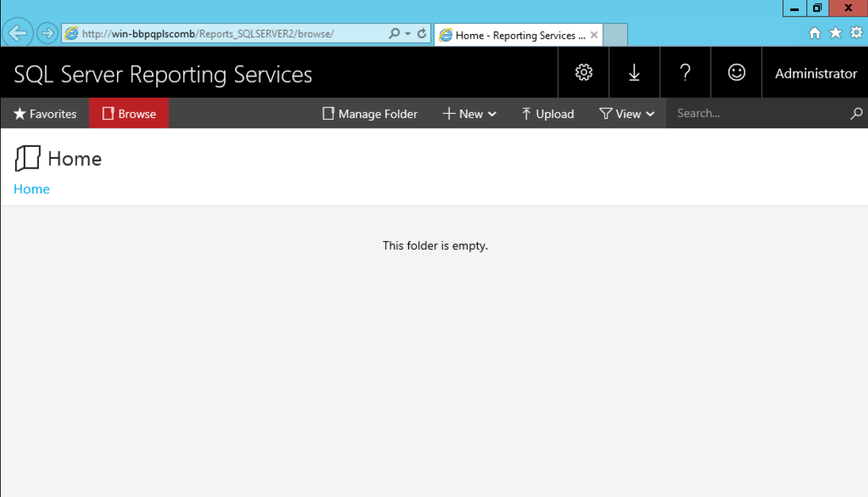Go back with browser back arrow
Viewport: 868px width, 497px height.
point(17,33)
